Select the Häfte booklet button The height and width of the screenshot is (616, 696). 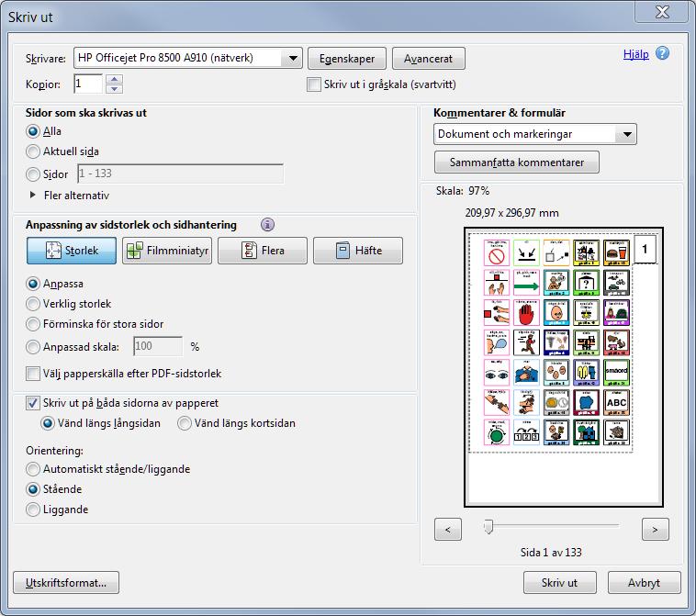point(358,251)
